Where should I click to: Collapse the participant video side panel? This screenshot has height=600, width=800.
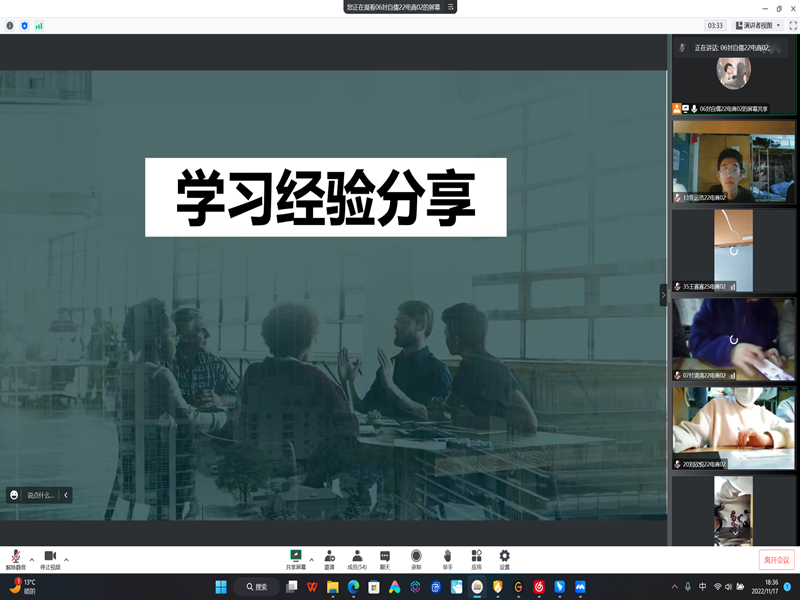click(x=662, y=295)
